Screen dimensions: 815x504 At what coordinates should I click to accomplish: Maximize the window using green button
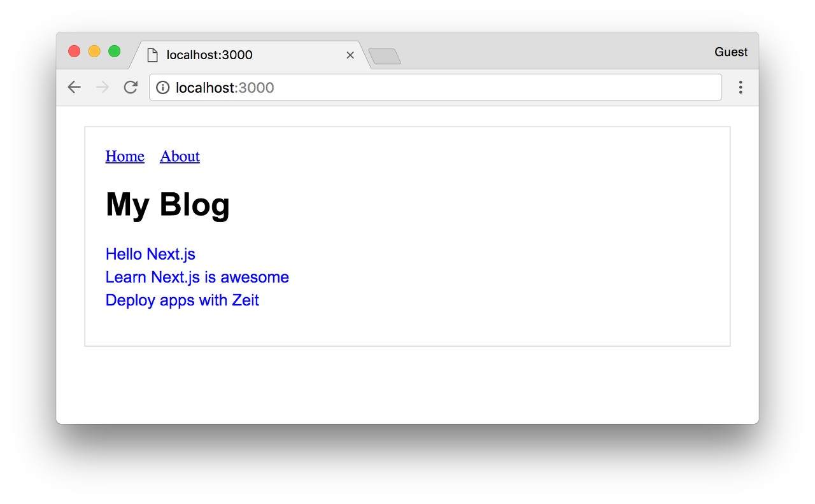(x=115, y=52)
